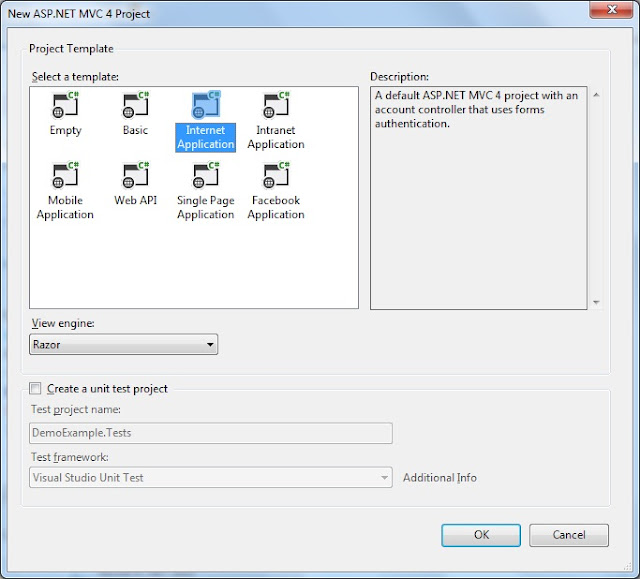Select the Facebook Application template icon
Viewport: 640px width, 579px height.
pos(276,175)
